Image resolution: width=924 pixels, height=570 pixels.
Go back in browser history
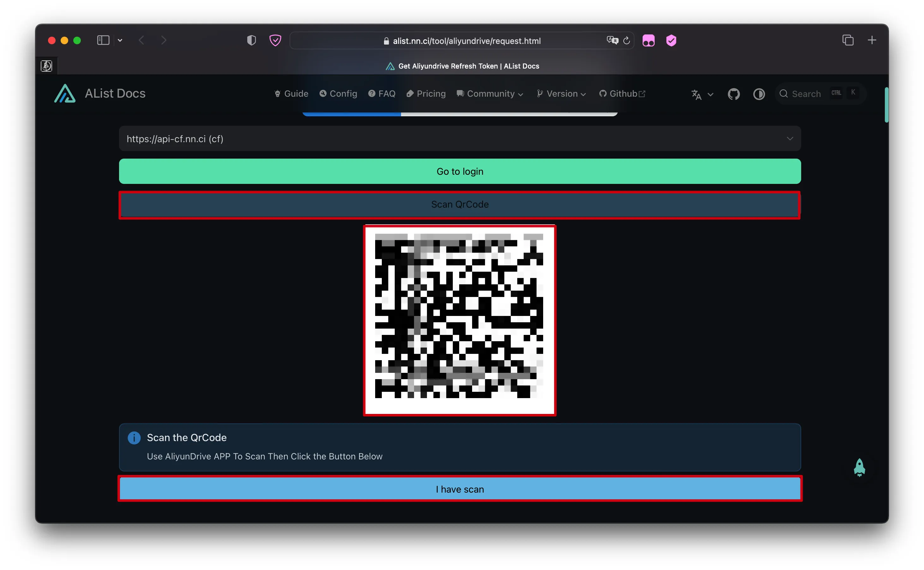click(141, 40)
